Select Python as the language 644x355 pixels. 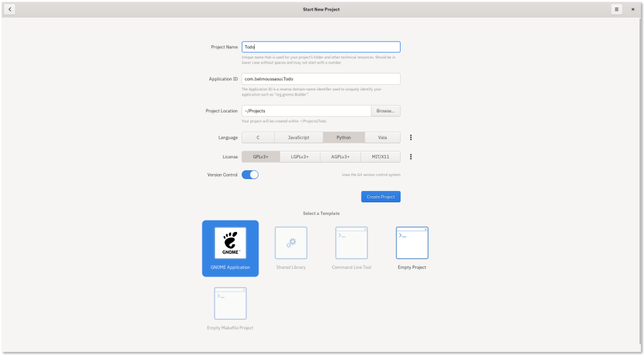pos(344,138)
